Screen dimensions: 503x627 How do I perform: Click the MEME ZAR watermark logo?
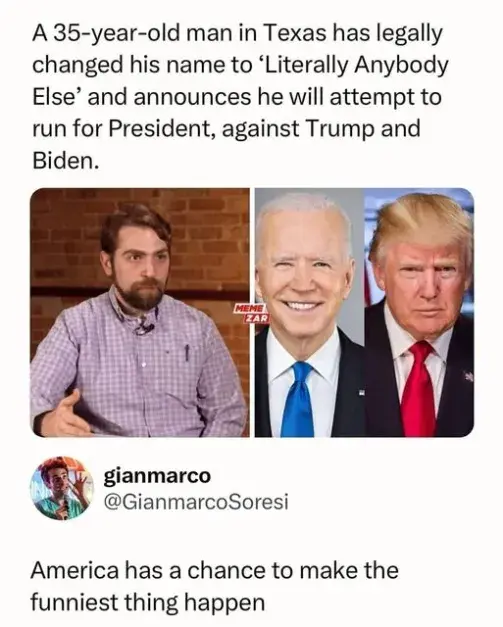[251, 313]
